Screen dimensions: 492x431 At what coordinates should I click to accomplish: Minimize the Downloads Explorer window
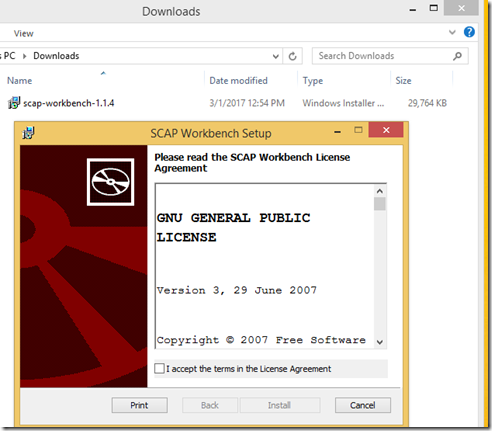(413, 10)
